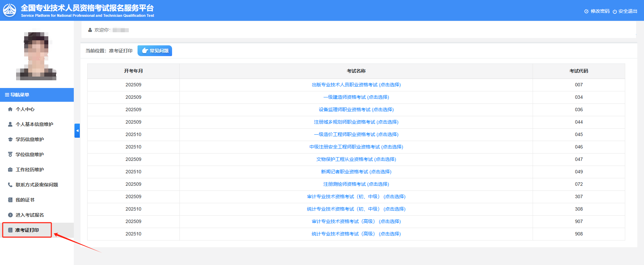Collapse the sidebar with the blue arrow handle

click(77, 131)
